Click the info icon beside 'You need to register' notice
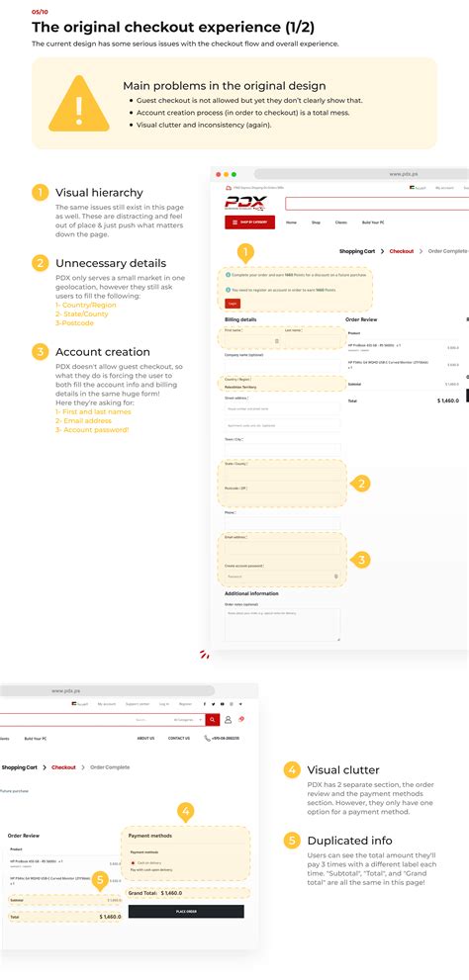The image size is (469, 980). coord(228,290)
